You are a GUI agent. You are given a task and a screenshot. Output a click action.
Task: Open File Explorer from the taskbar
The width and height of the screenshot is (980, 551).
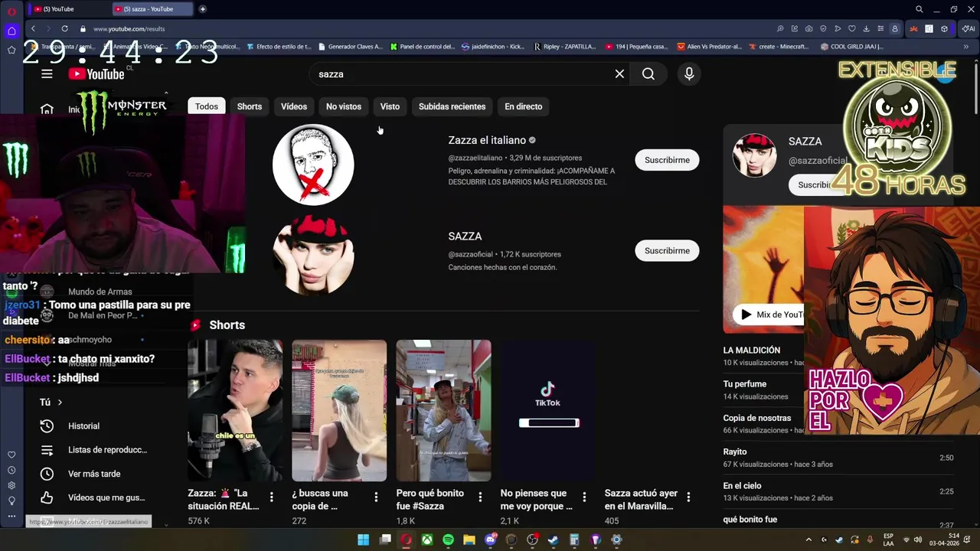[x=469, y=540]
